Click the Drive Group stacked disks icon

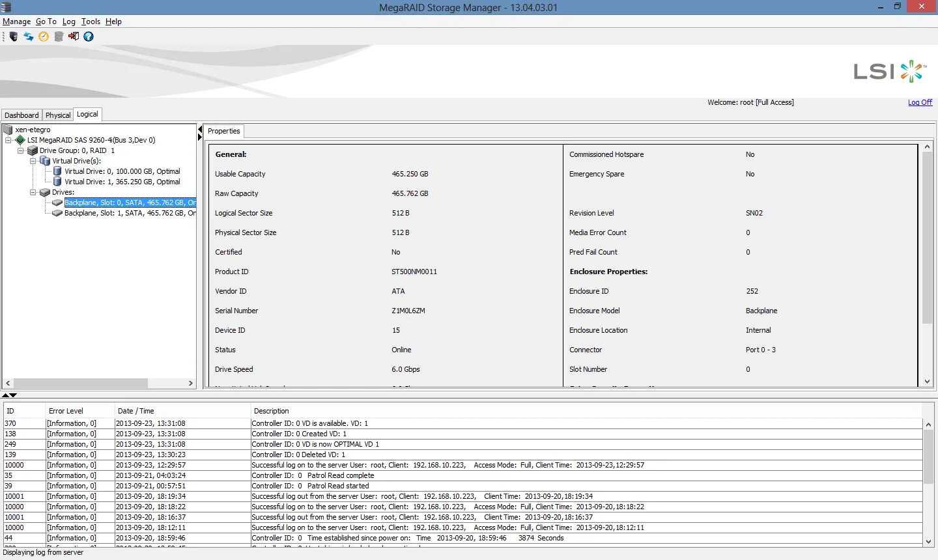pos(33,150)
